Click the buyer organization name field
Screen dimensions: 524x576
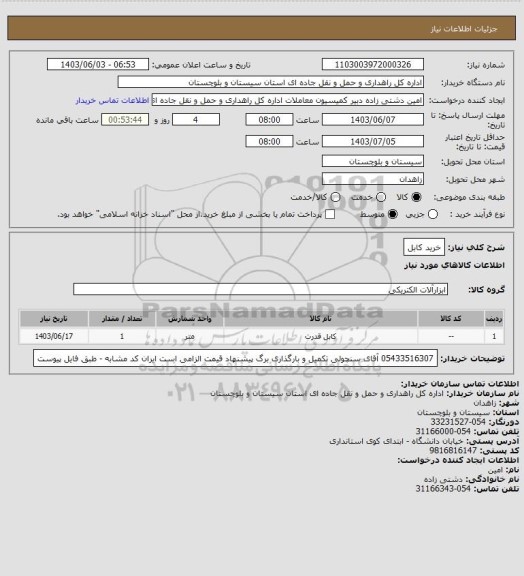[270, 82]
